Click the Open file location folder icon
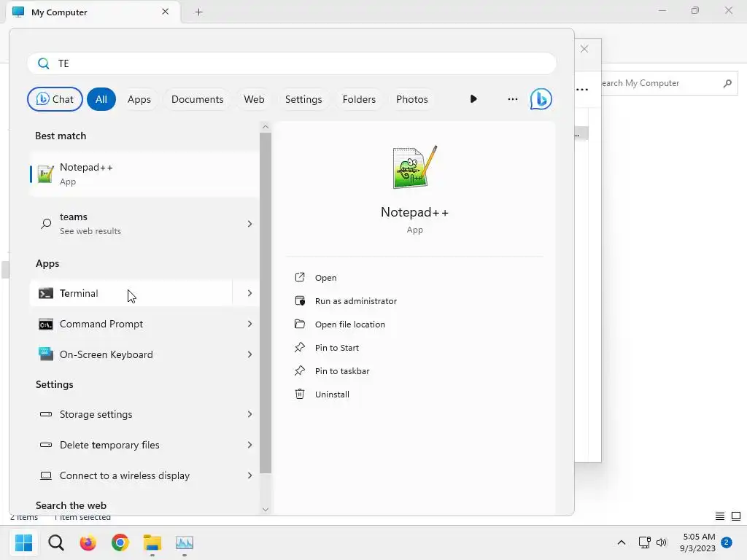This screenshot has height=560, width=747. pyautogui.click(x=300, y=324)
